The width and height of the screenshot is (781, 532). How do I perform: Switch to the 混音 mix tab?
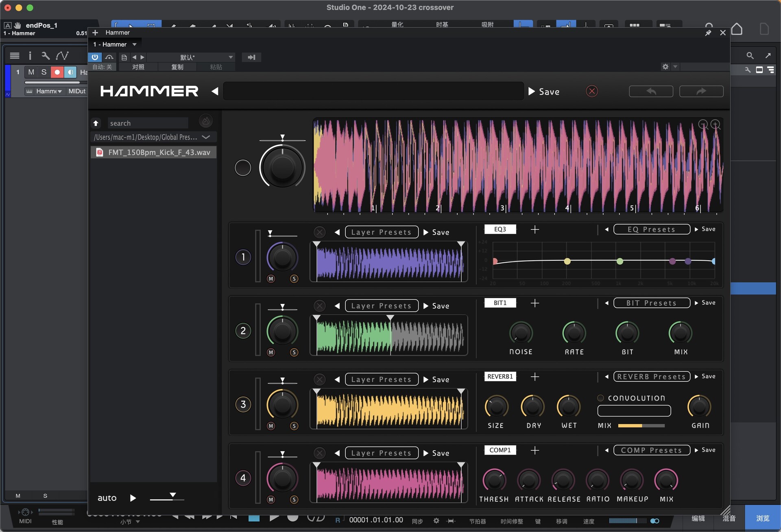pyautogui.click(x=729, y=518)
